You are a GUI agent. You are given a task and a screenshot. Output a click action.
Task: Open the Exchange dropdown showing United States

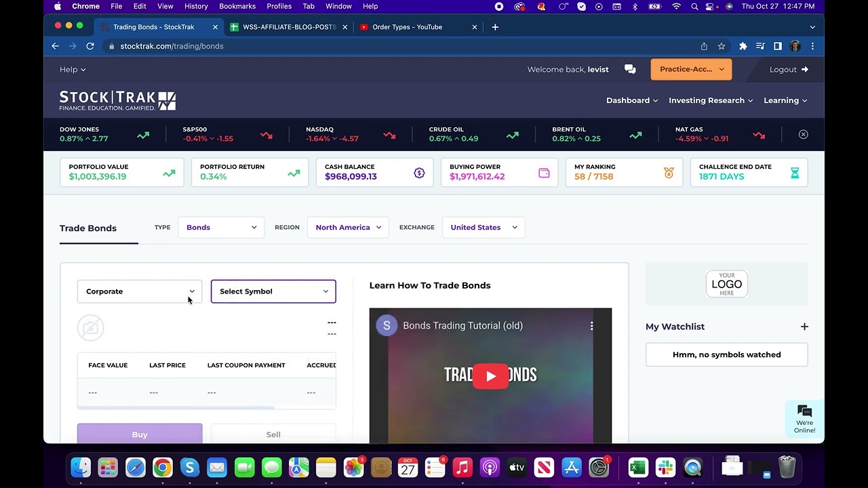(484, 227)
